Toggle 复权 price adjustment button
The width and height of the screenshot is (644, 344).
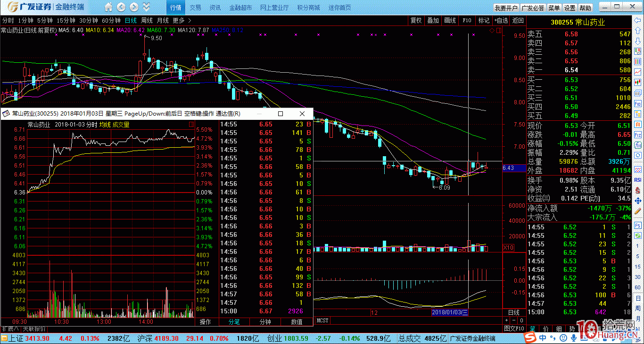click(x=416, y=20)
